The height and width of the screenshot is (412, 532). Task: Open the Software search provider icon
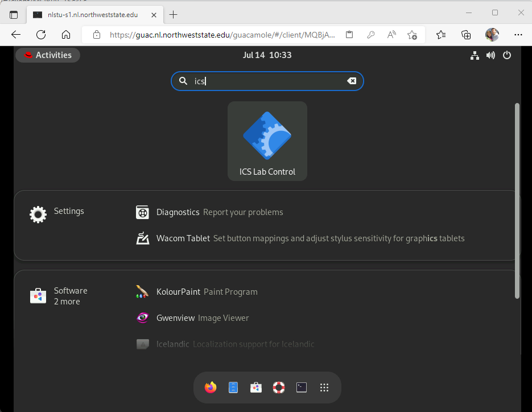coord(38,295)
